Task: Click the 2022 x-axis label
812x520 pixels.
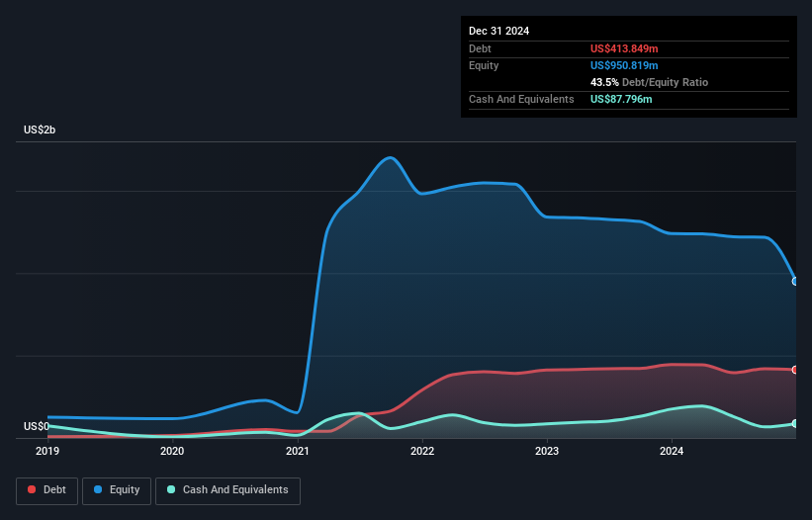Action: click(422, 451)
